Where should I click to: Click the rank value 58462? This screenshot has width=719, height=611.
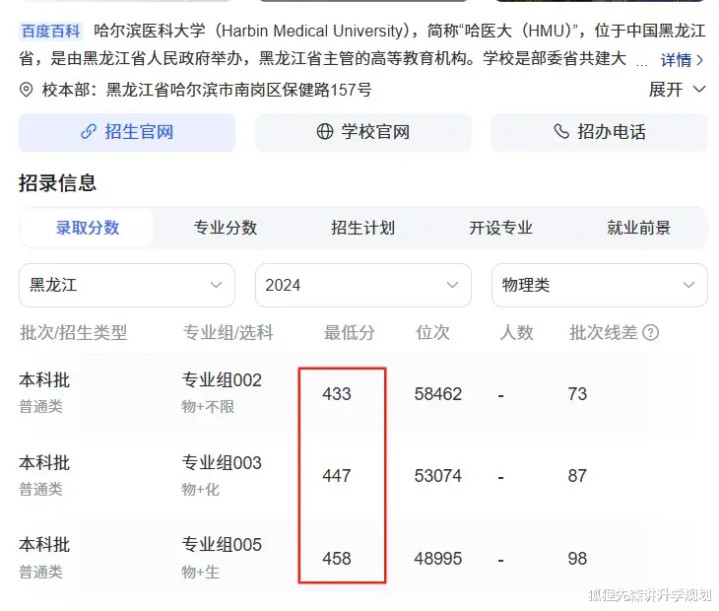[x=438, y=394]
